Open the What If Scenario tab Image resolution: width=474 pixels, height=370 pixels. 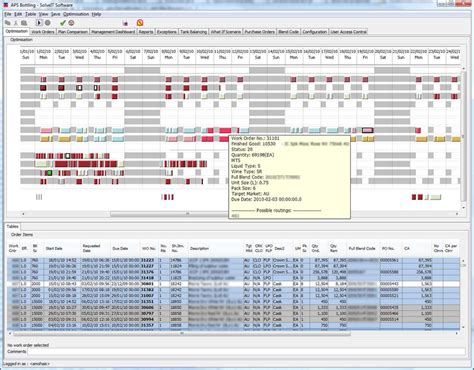coord(226,32)
